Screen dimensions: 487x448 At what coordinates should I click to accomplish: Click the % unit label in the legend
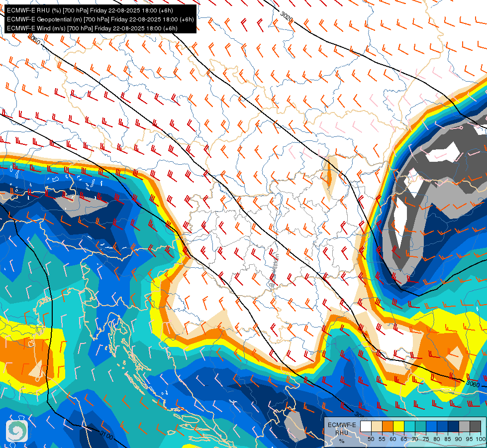click(342, 441)
